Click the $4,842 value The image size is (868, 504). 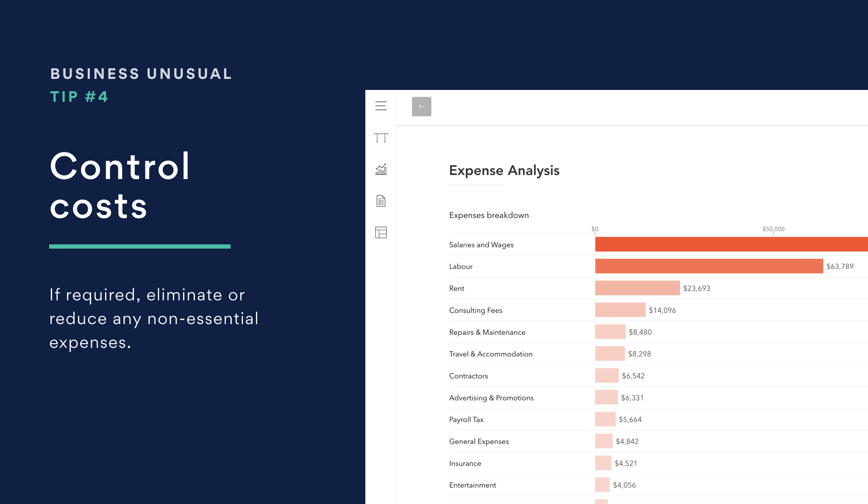pos(627,441)
